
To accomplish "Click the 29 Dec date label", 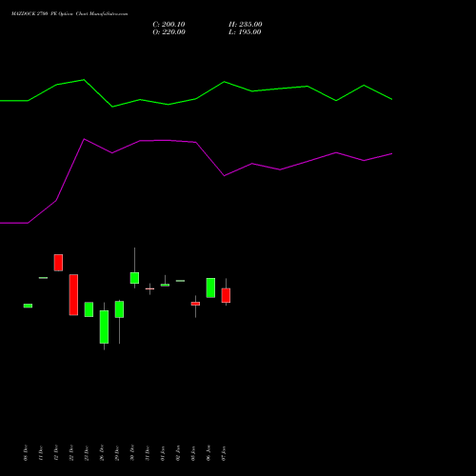I will [x=117, y=452].
